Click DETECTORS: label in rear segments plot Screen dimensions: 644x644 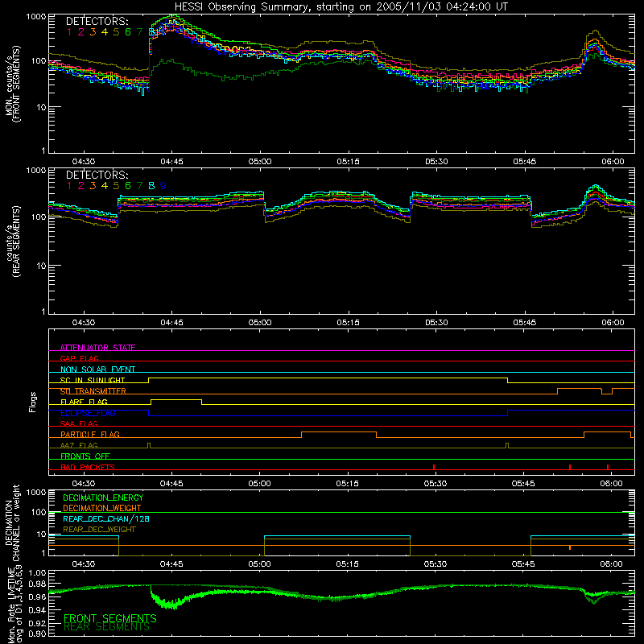97,175
